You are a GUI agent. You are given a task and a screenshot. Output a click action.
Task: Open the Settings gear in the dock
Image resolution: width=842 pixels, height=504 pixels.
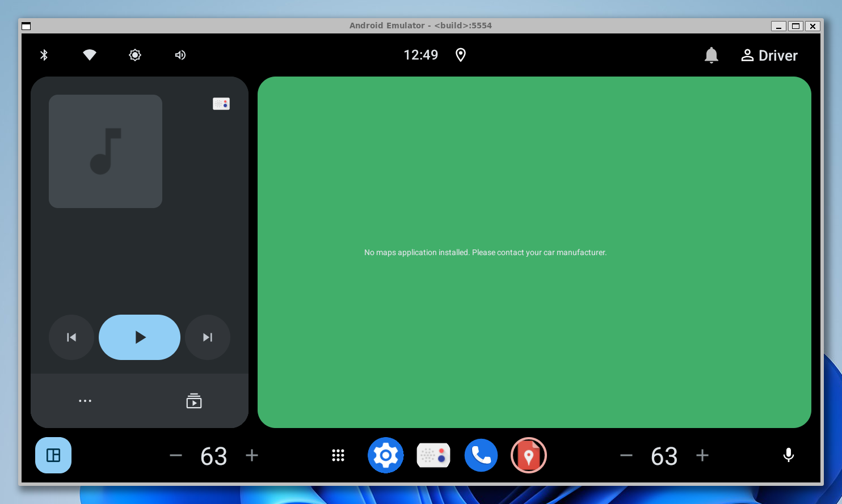385,455
